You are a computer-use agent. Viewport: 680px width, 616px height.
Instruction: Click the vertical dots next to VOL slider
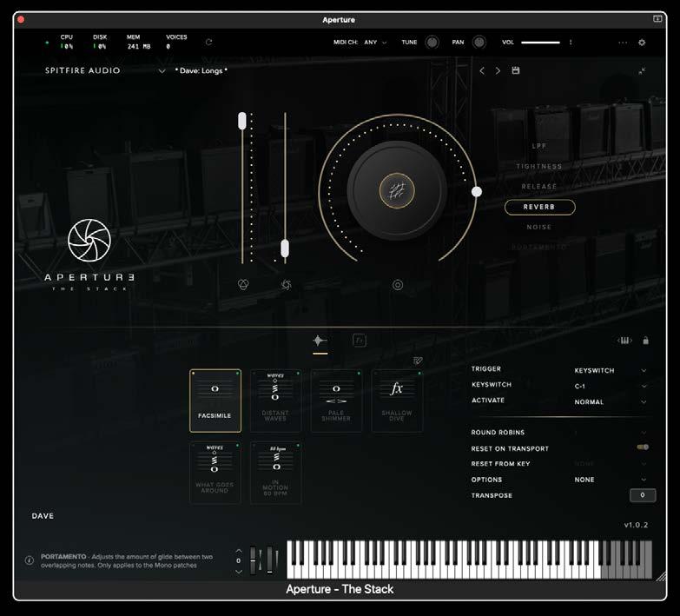(x=571, y=43)
